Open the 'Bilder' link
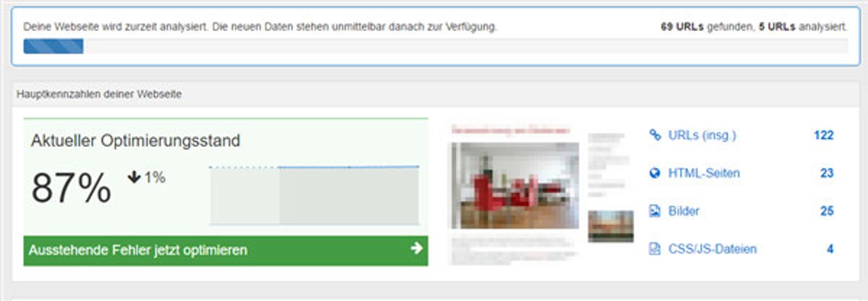Screen dimensions: 868x301 (x=684, y=211)
